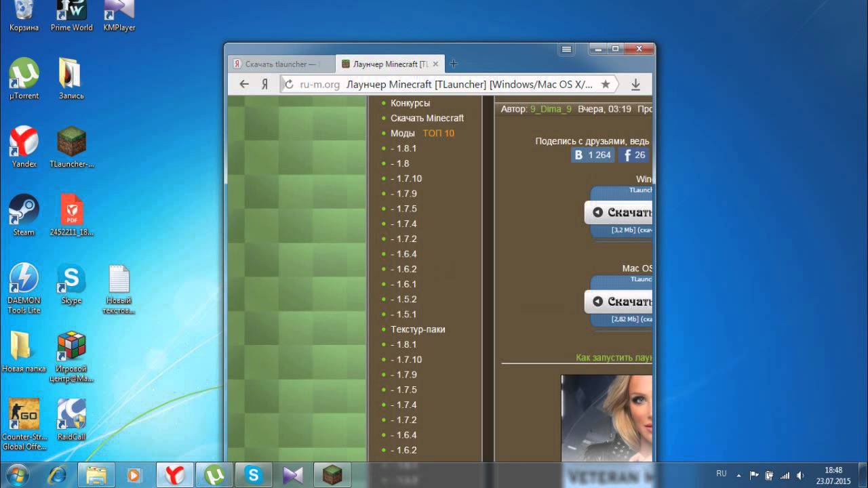Open Skype from the taskbar
Viewport: 868px width, 488px height.
(254, 475)
